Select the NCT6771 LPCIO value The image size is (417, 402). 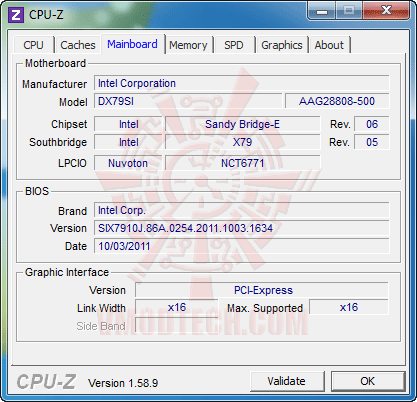tap(243, 163)
